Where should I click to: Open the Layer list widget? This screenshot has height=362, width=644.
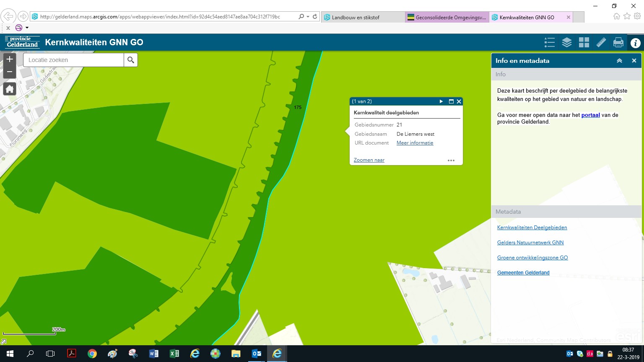tap(566, 42)
